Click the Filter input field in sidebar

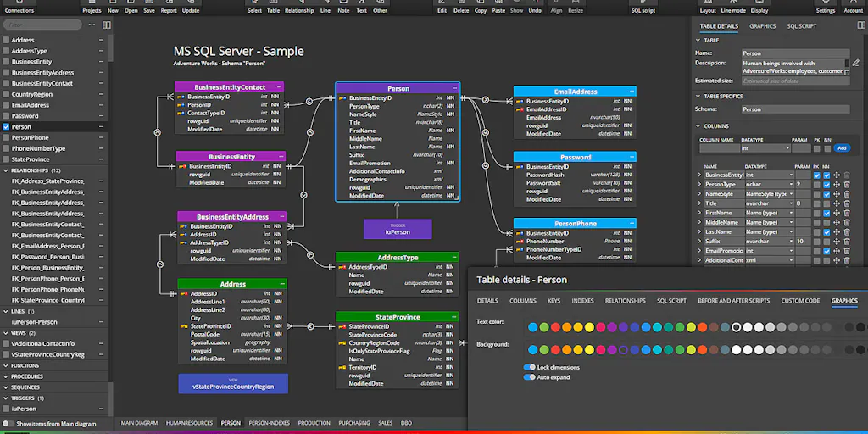(44, 25)
